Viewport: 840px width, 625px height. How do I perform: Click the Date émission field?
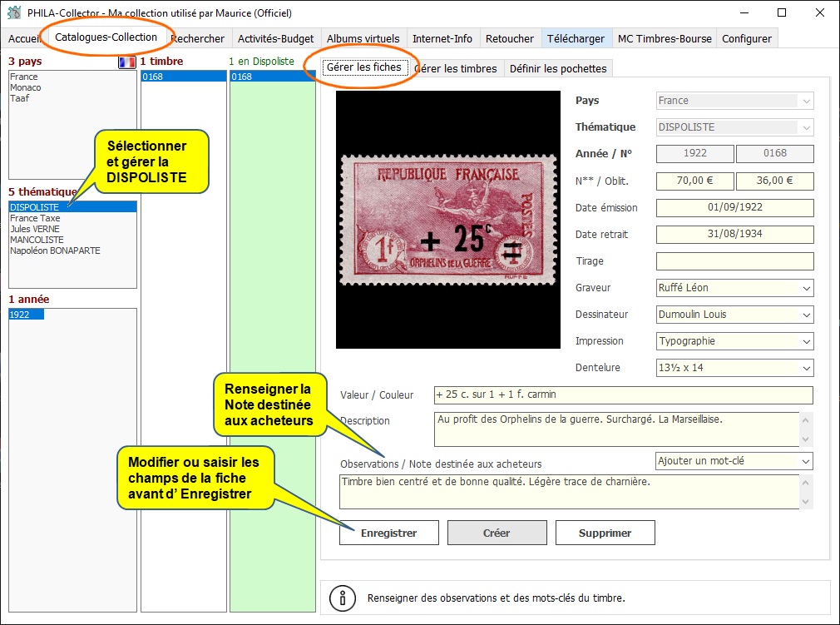(x=735, y=207)
